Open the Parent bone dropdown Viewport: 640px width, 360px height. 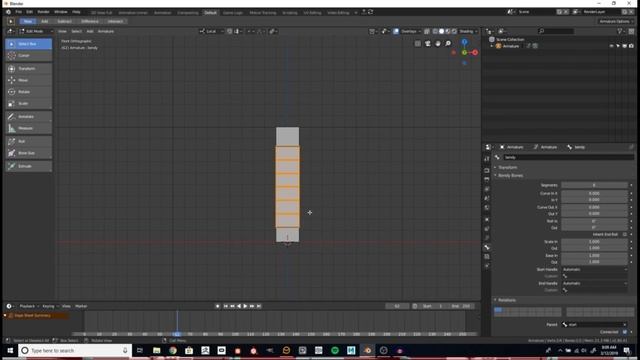[594, 325]
